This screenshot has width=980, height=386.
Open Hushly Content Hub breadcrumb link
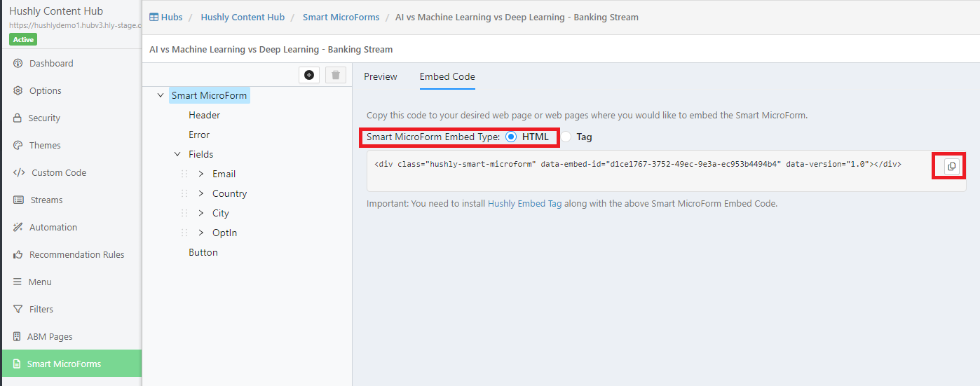(x=243, y=17)
